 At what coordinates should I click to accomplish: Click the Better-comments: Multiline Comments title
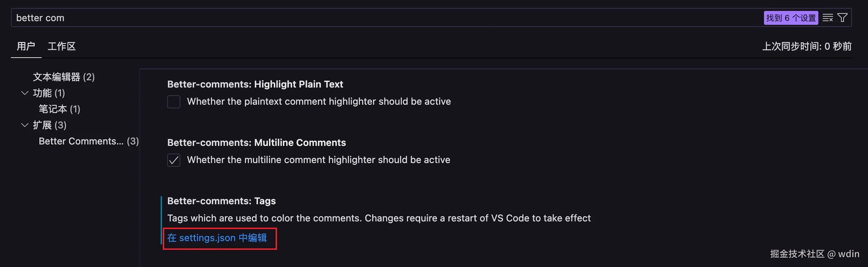tap(256, 143)
